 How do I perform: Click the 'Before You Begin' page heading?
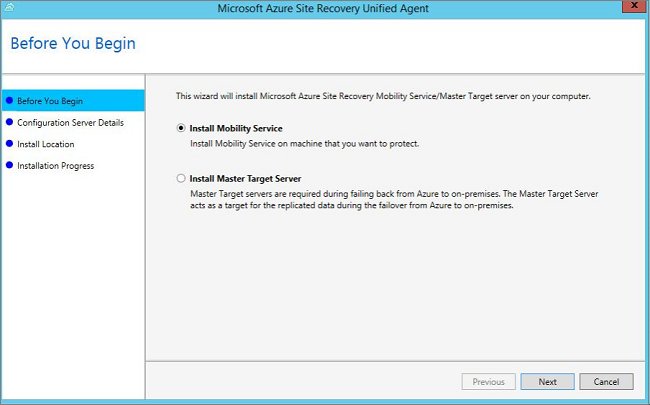[73, 44]
